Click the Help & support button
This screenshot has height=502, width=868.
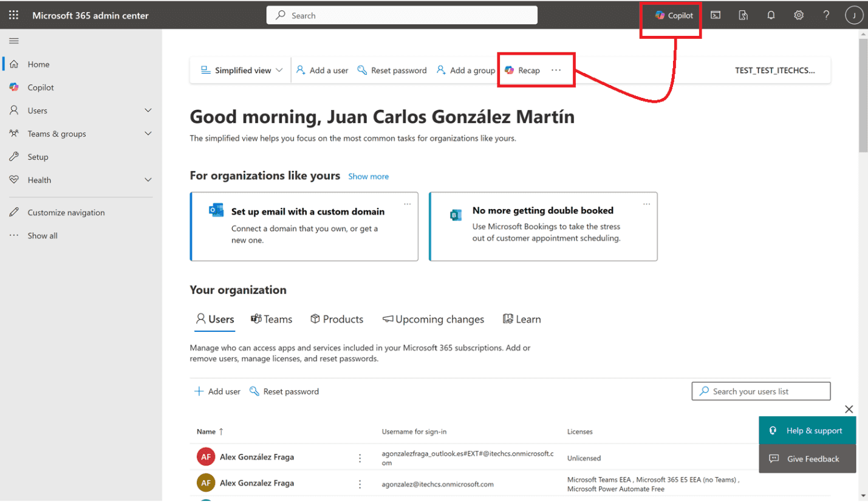point(807,430)
